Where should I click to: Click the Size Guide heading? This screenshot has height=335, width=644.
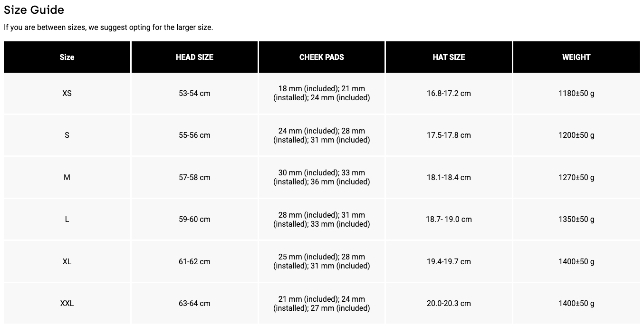[x=34, y=10]
